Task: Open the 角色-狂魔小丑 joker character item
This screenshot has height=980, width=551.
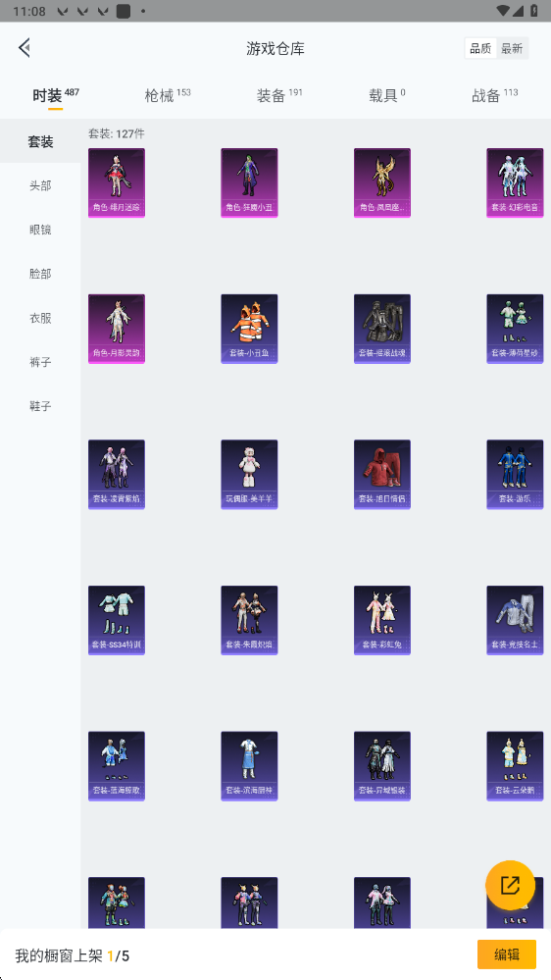Action: 249,182
